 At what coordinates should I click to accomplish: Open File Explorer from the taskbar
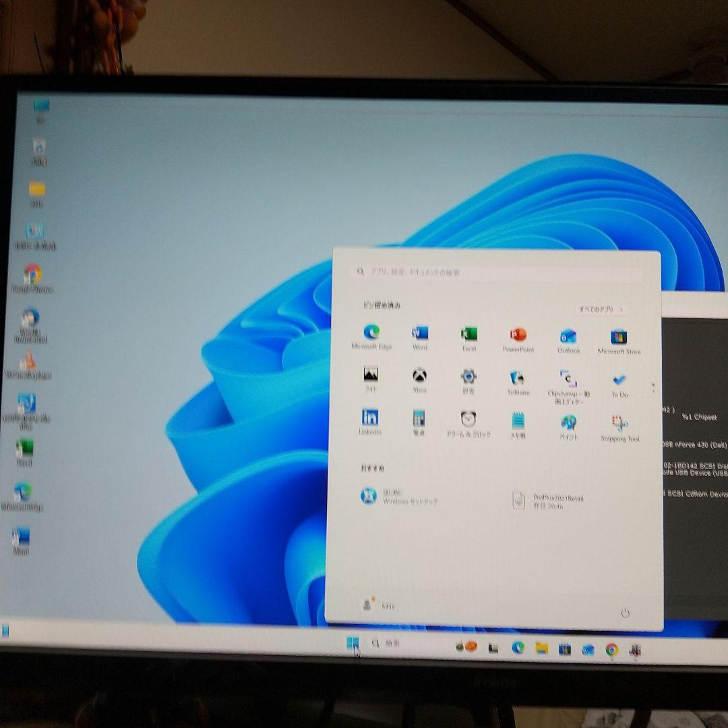click(x=541, y=648)
